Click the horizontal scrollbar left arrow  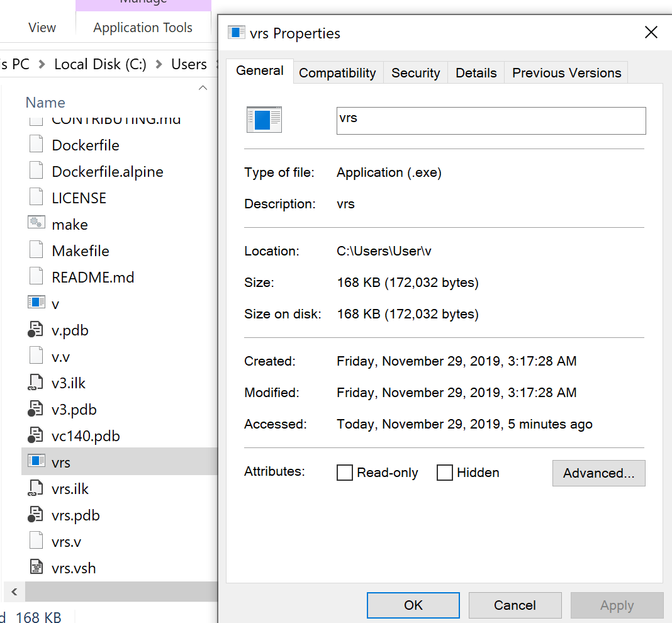(14, 592)
